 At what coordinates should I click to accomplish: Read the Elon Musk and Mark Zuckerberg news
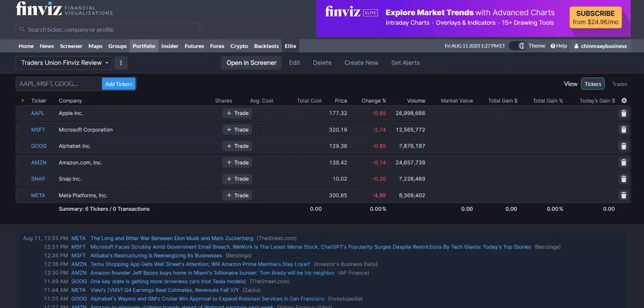click(172, 238)
